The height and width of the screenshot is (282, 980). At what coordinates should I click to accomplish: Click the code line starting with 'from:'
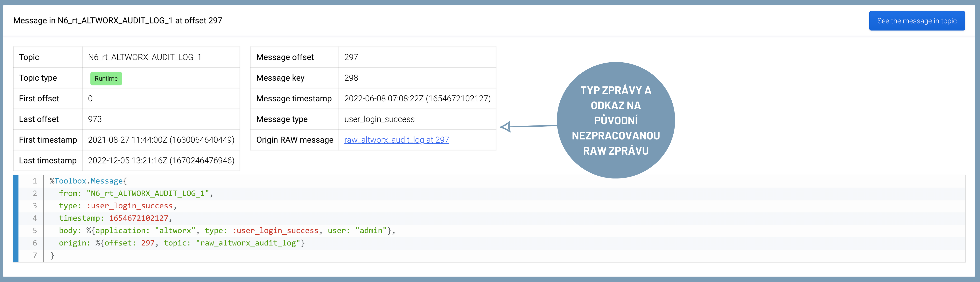pyautogui.click(x=136, y=193)
